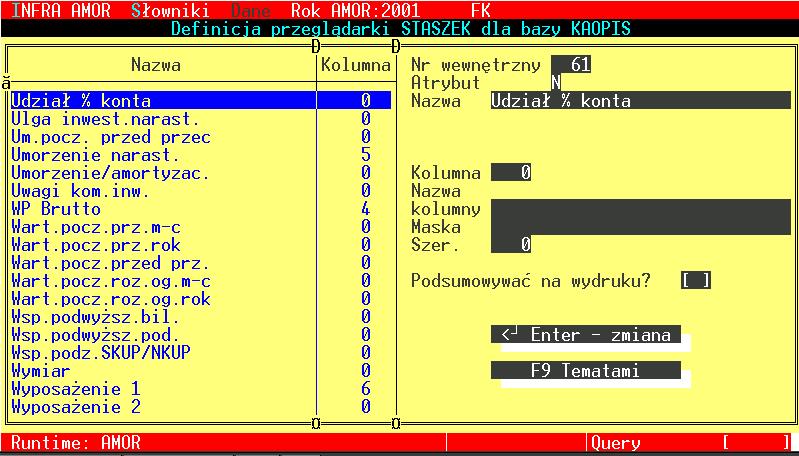Open the Dane menu
Image resolution: width=799 pixels, height=456 pixels.
[250, 10]
